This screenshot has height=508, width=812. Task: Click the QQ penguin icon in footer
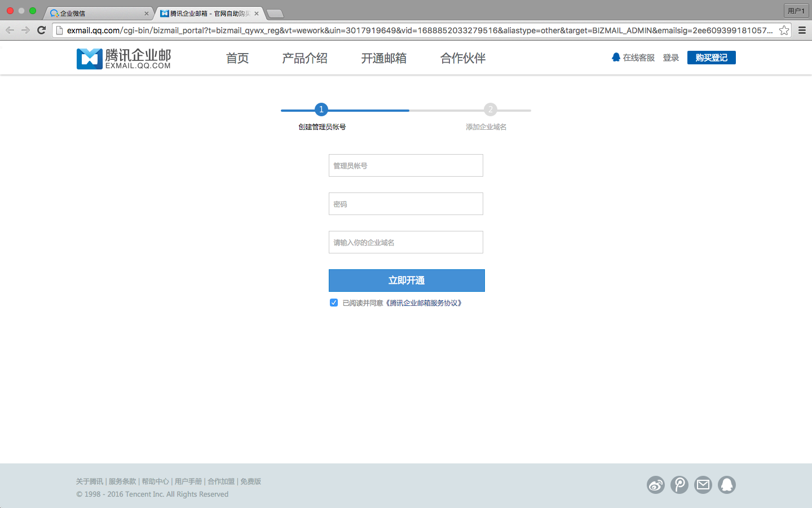coord(726,485)
